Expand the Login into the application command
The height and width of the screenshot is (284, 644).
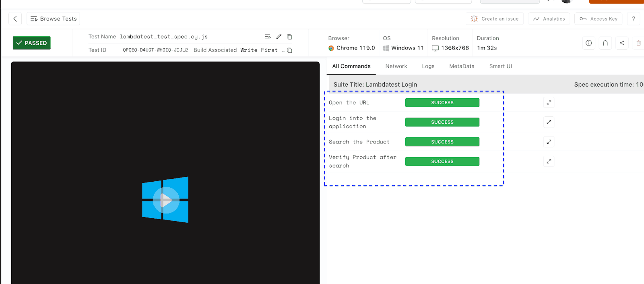point(549,122)
